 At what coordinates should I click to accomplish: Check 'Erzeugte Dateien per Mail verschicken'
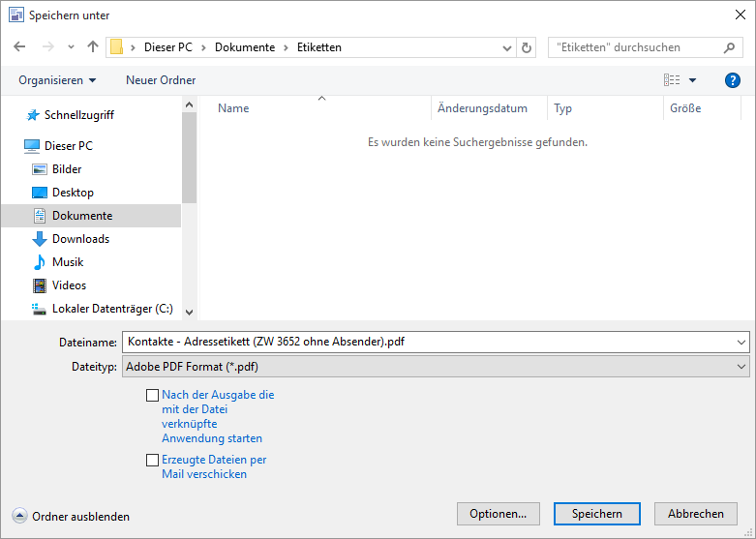click(x=152, y=461)
